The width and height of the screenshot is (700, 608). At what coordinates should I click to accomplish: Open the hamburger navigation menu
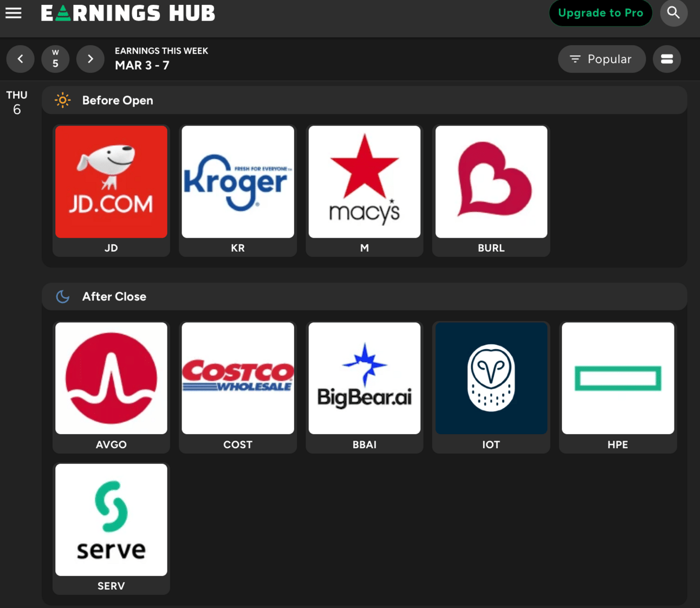click(14, 13)
